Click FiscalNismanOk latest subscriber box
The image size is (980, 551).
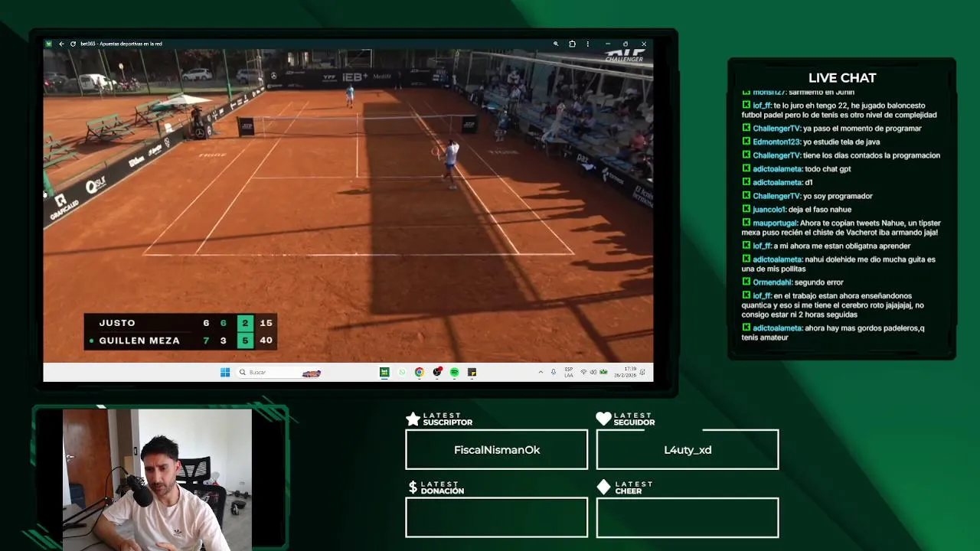pyautogui.click(x=497, y=449)
